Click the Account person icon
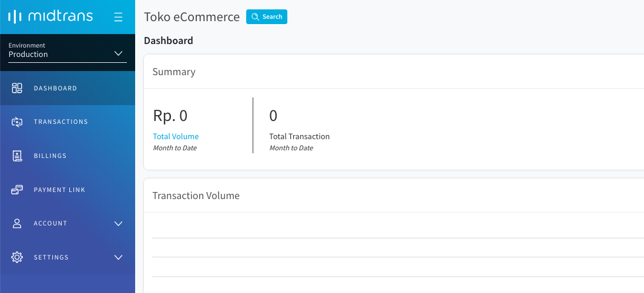644x293 pixels. [x=17, y=224]
